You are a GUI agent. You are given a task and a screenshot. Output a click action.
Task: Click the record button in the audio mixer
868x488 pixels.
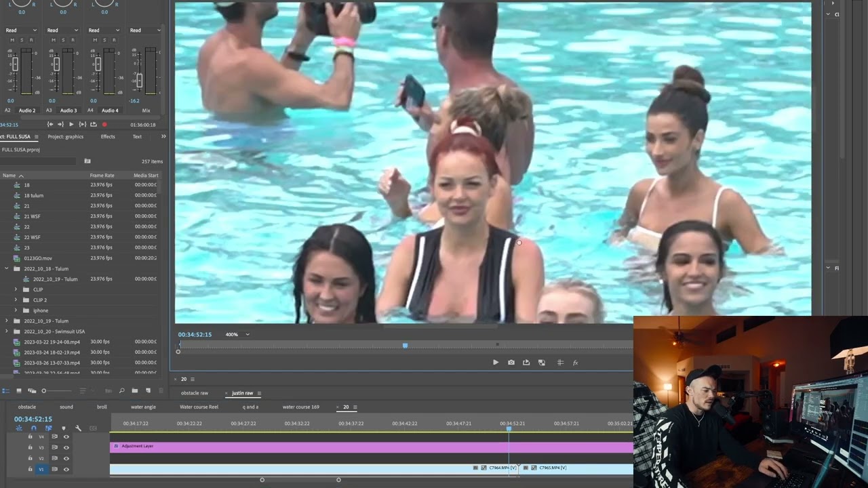click(104, 125)
